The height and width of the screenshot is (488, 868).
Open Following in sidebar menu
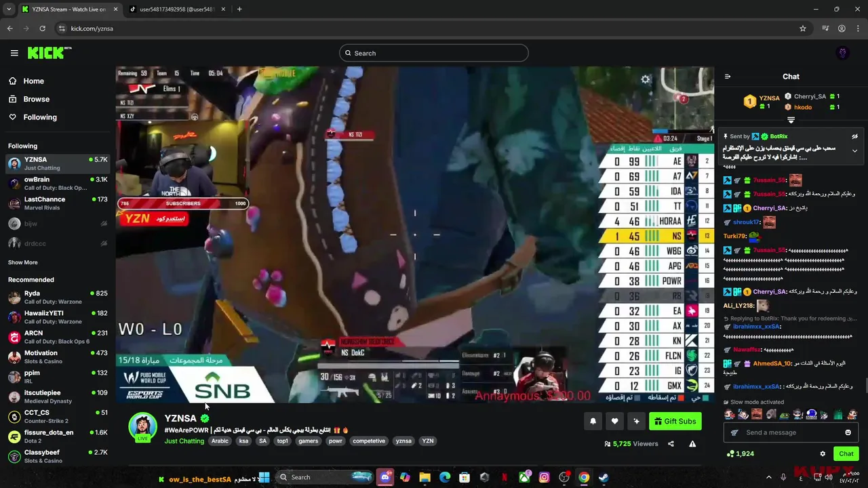pyautogui.click(x=40, y=117)
